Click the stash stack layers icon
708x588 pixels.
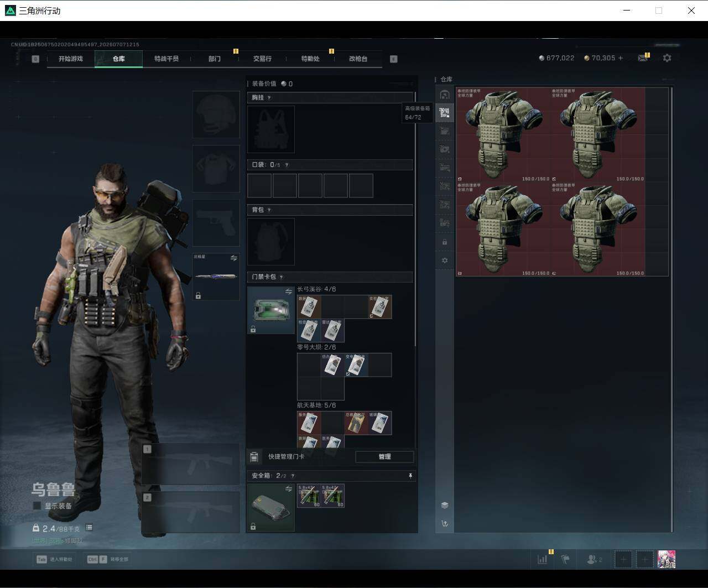point(445,505)
